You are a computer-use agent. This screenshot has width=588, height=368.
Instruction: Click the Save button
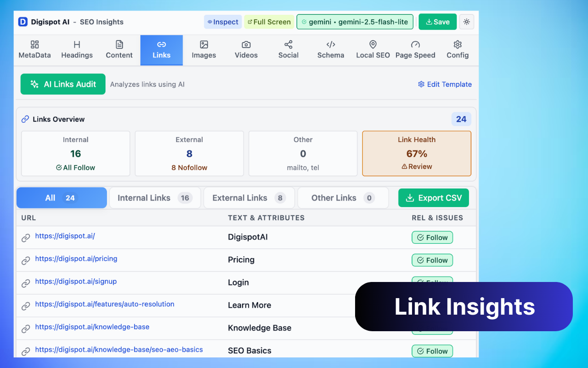437,22
